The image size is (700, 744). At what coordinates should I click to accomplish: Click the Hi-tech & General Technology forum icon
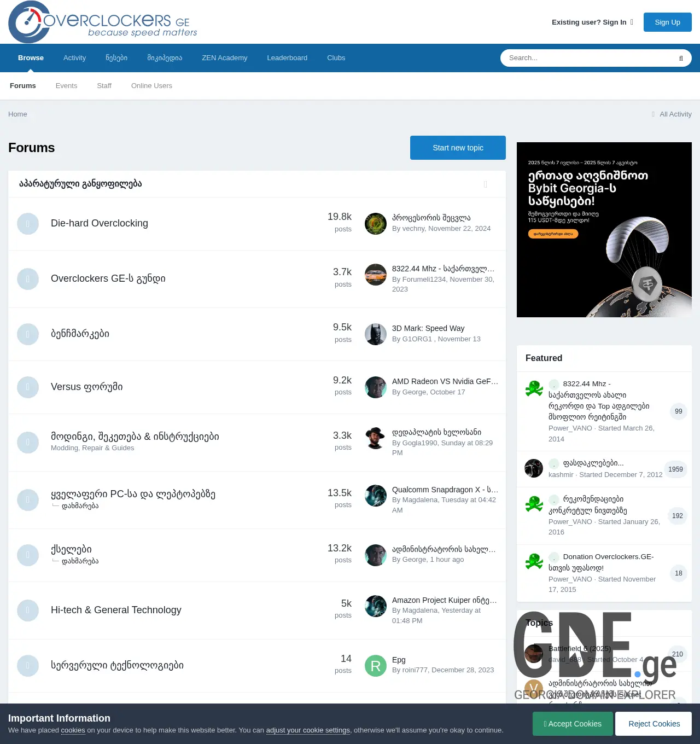coord(28,611)
